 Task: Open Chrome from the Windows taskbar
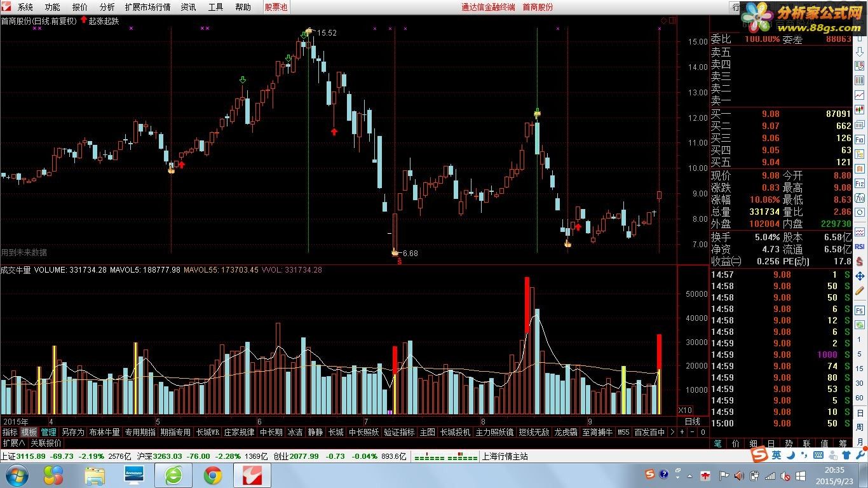(213, 475)
